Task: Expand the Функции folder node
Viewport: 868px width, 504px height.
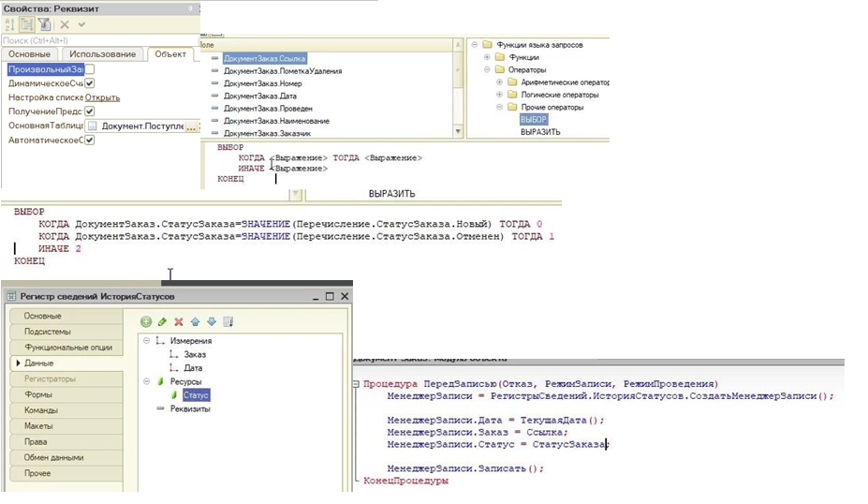Action: (x=487, y=57)
